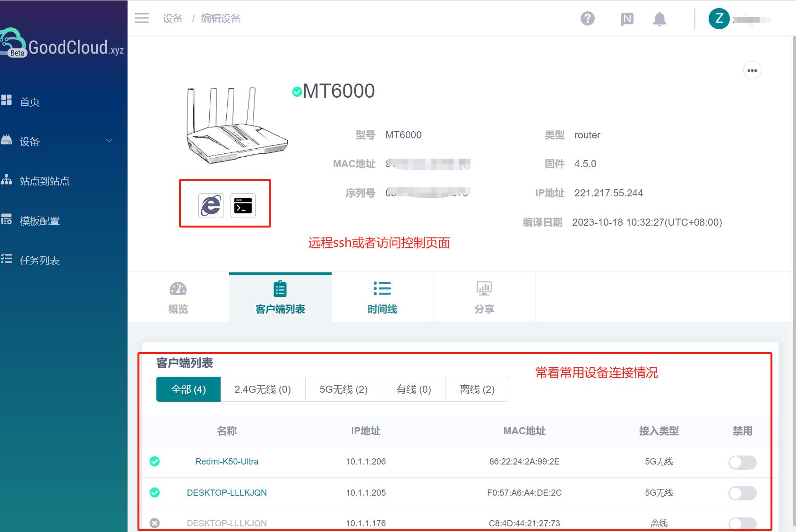
Task: Launch the remote SSH terminal icon
Action: point(242,205)
